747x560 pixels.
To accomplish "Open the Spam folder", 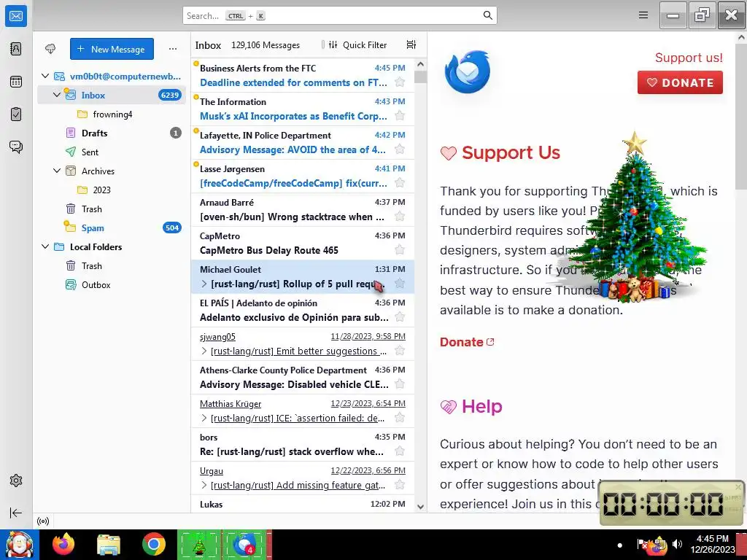I will point(112,227).
